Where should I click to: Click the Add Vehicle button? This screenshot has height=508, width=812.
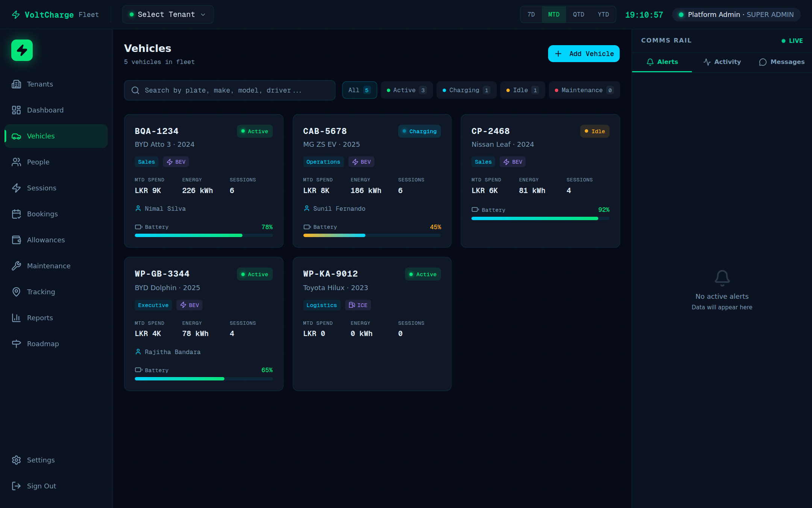pos(583,53)
